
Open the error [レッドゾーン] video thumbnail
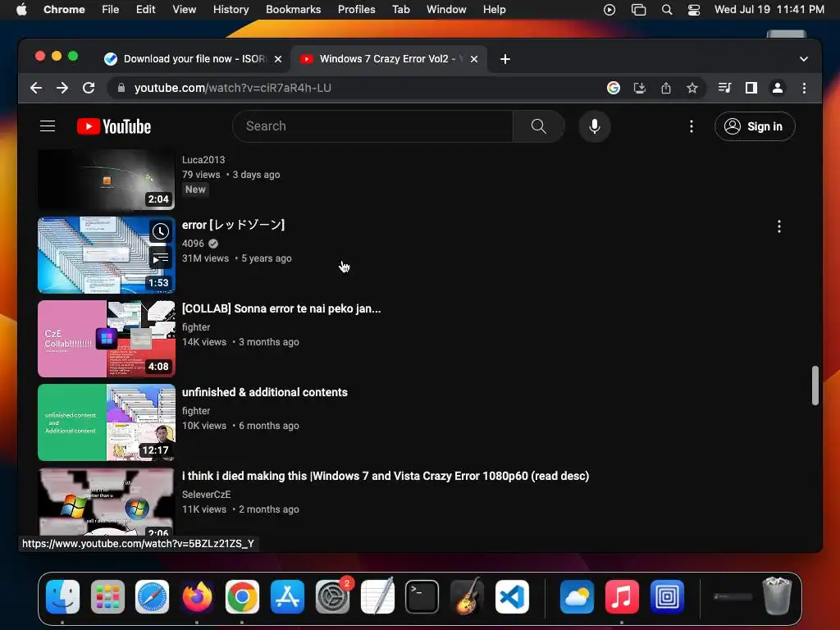(106, 255)
